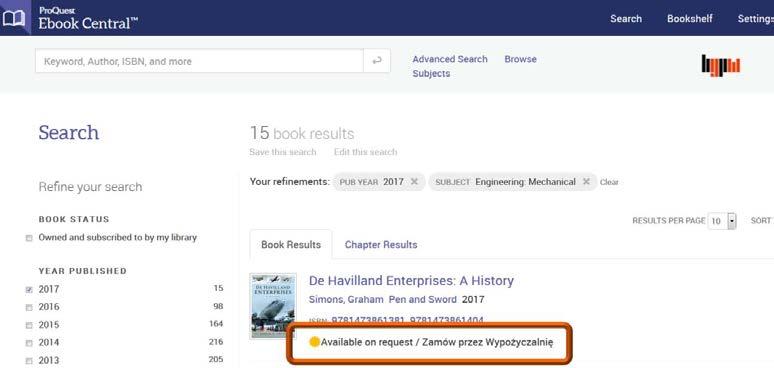Check the 2013 year published filter
The image size is (774, 368).
coord(29,361)
